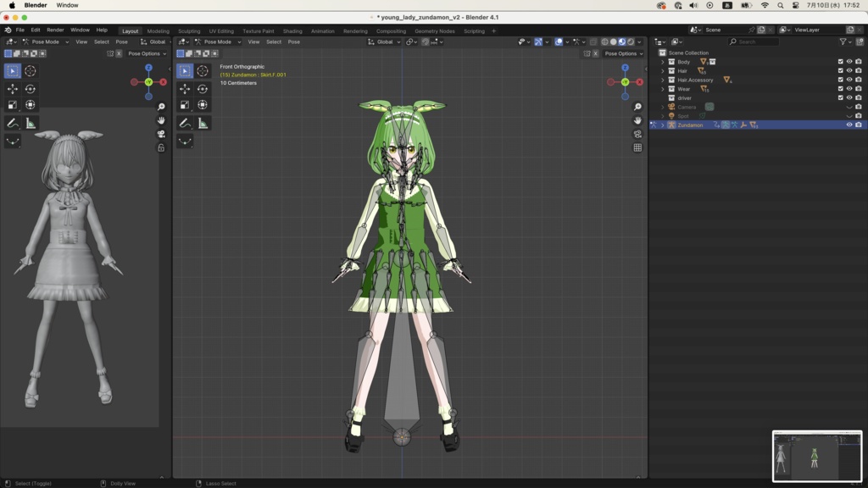The height and width of the screenshot is (488, 868).
Task: Uncheck the driver collection checkbox
Action: [840, 98]
